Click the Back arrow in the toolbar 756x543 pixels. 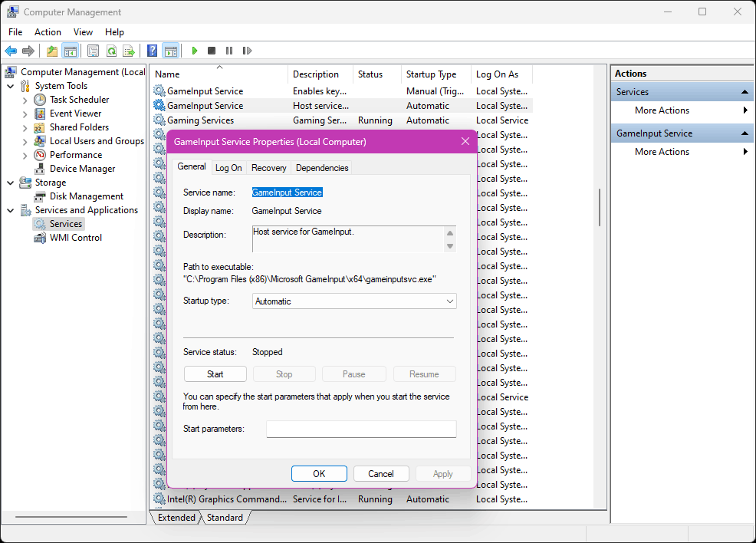pyautogui.click(x=11, y=51)
